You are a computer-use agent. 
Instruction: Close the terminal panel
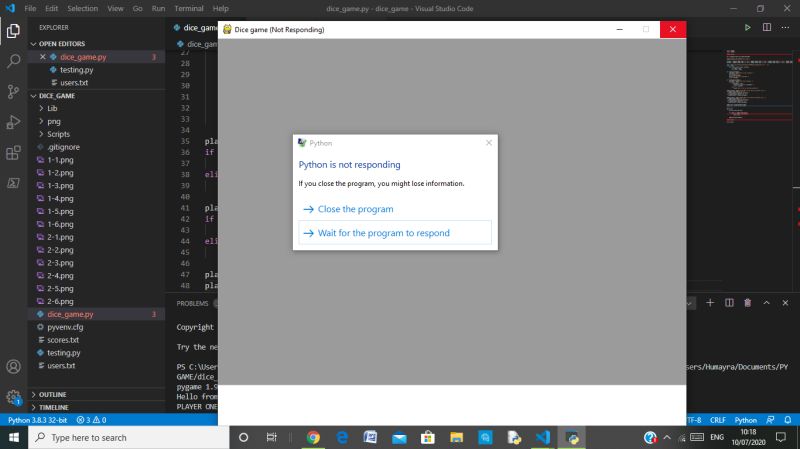[x=785, y=303]
